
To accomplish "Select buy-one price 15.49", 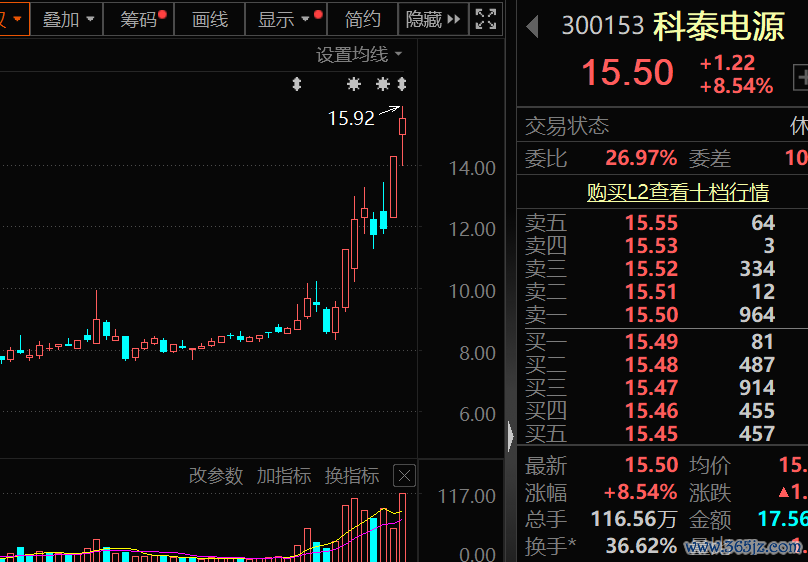I will (x=651, y=342).
